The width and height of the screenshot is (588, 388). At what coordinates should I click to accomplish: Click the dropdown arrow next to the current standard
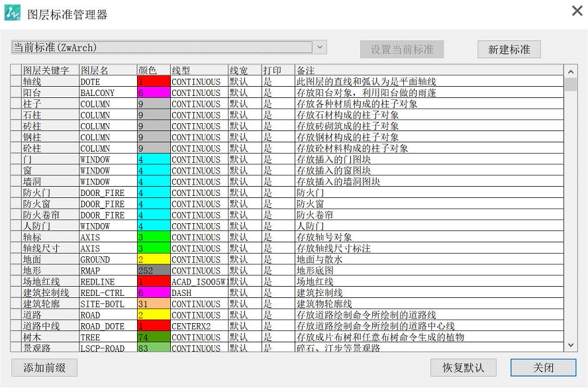320,47
